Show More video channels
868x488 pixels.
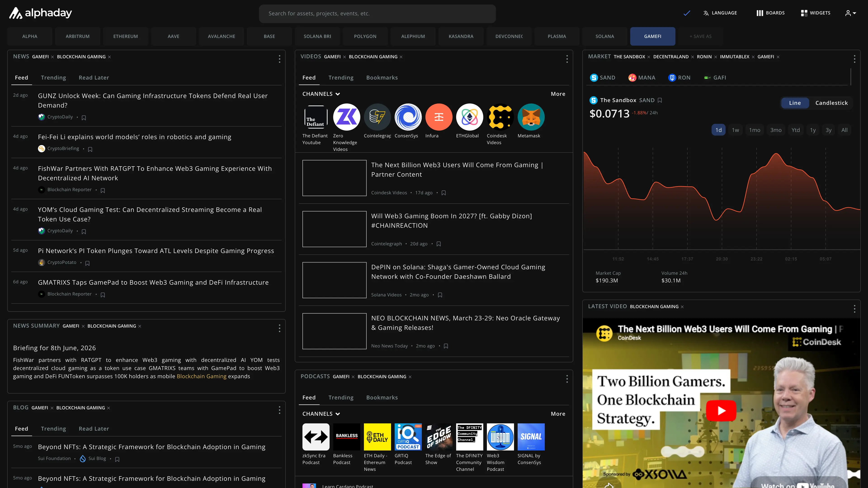(558, 94)
